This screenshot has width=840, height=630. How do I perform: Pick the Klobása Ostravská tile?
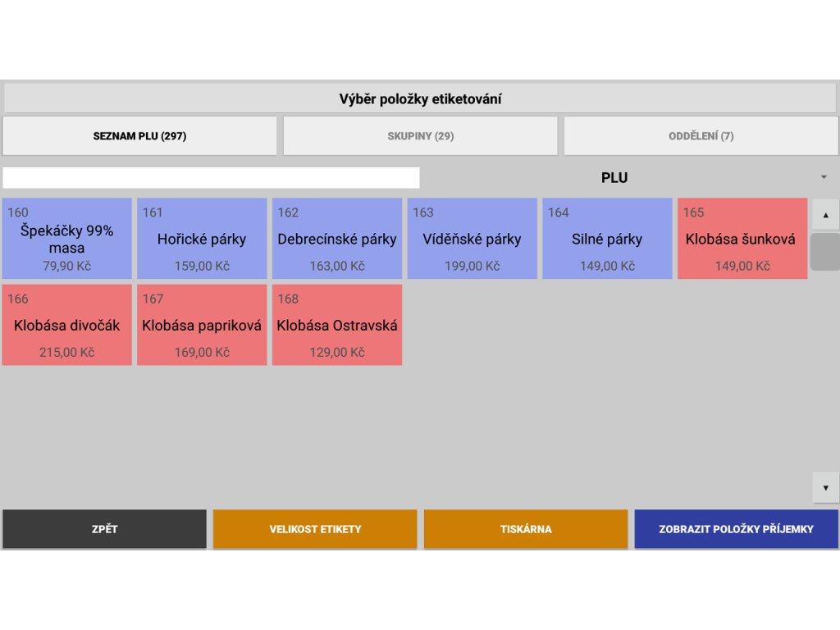click(337, 325)
